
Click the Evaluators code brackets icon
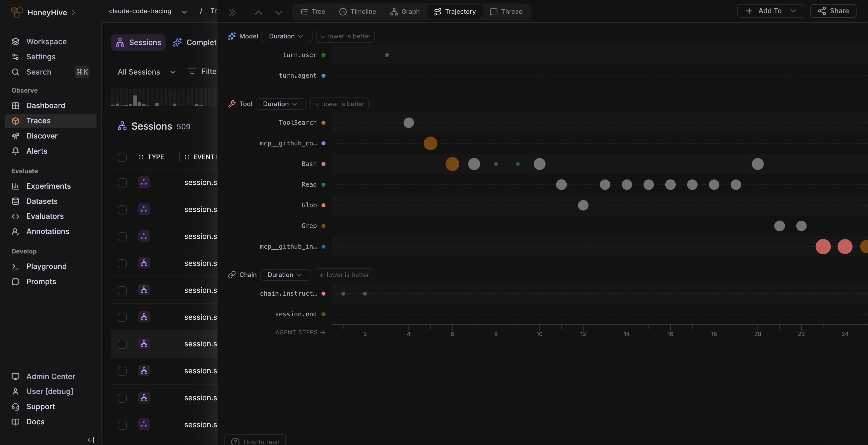coord(15,216)
